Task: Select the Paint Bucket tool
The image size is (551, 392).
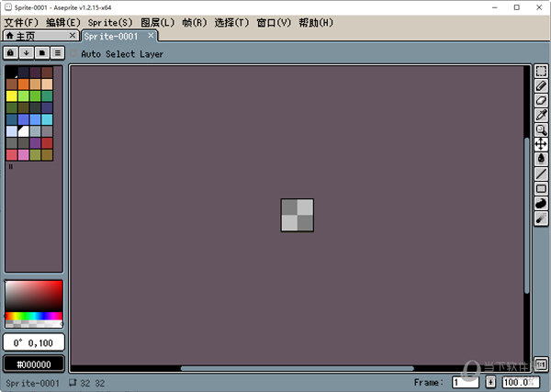Action: pos(541,158)
